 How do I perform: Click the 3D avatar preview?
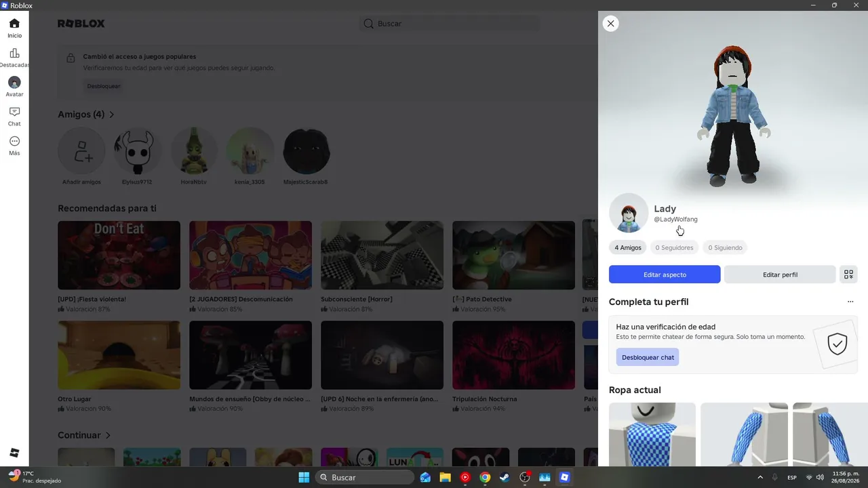(x=734, y=115)
